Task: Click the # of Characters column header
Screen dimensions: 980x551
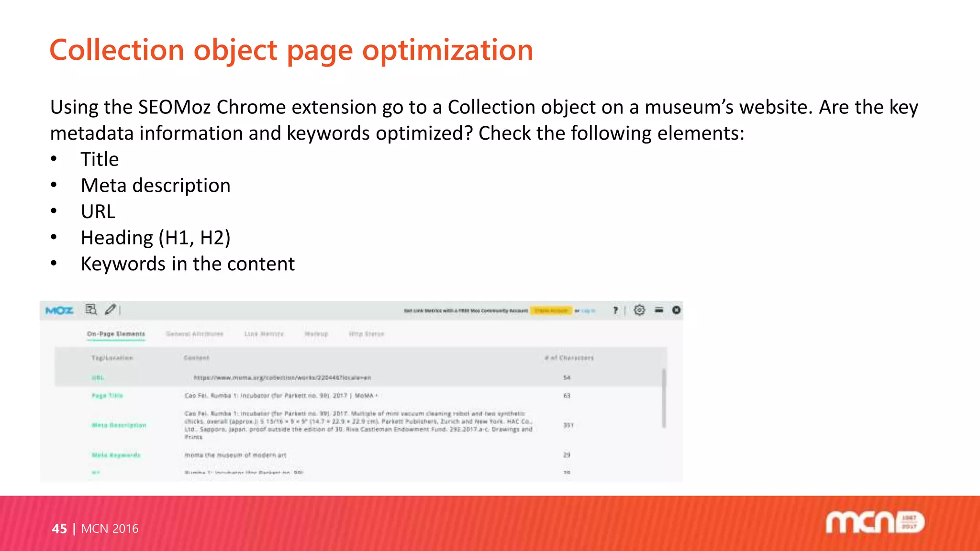Action: click(x=569, y=358)
